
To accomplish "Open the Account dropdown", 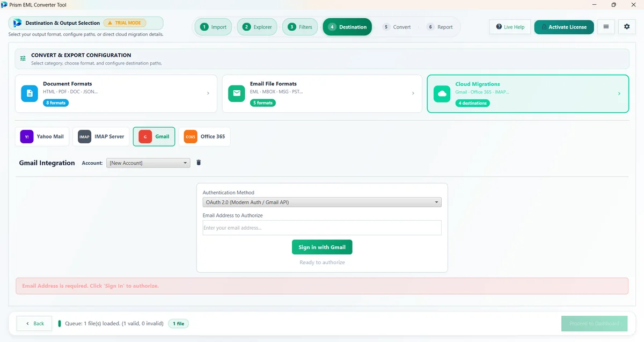I will click(x=148, y=163).
